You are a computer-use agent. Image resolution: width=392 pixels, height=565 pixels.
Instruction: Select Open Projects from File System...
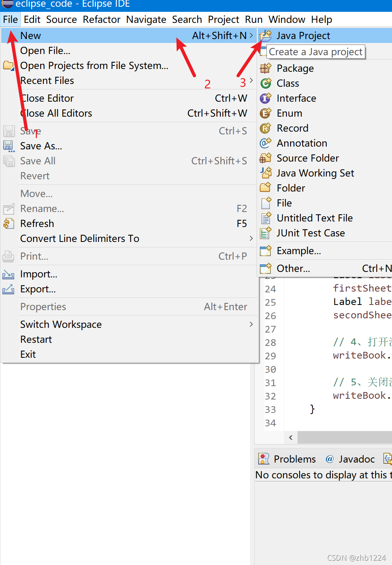point(129,65)
